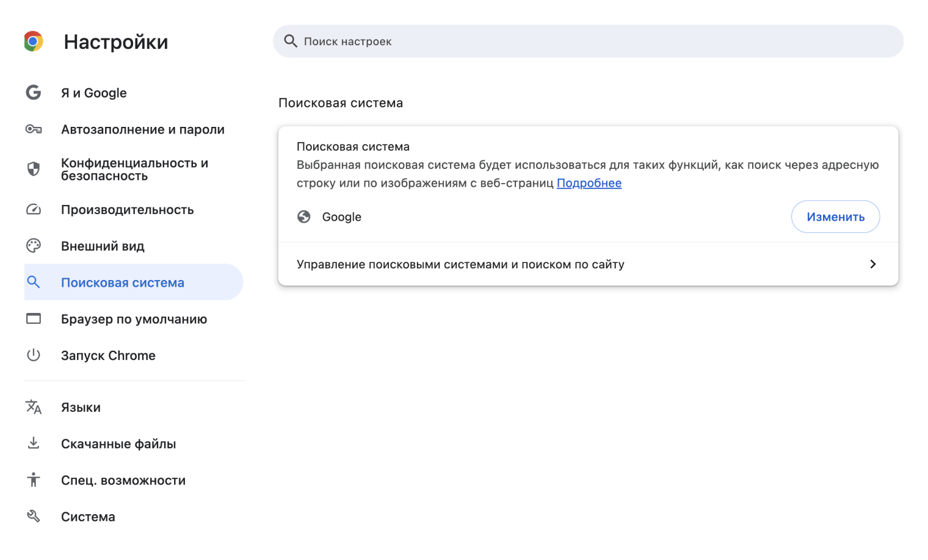The height and width of the screenshot is (560, 928).
Task: Click the power icon for Запуск Chrome
Action: [34, 355]
